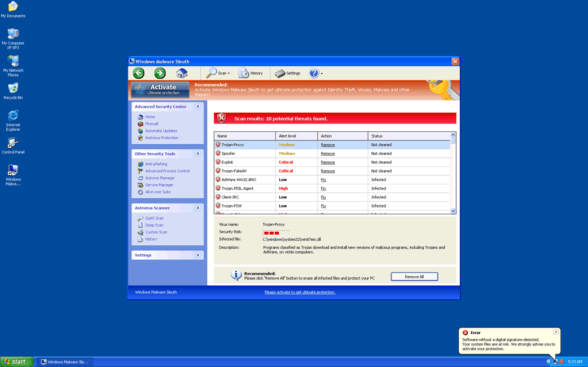Open the Scan dropdown menu

[220, 73]
